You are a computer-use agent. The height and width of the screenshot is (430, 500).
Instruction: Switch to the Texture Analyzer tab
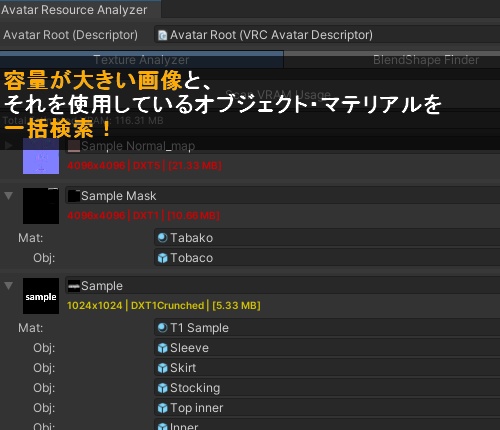point(142,60)
